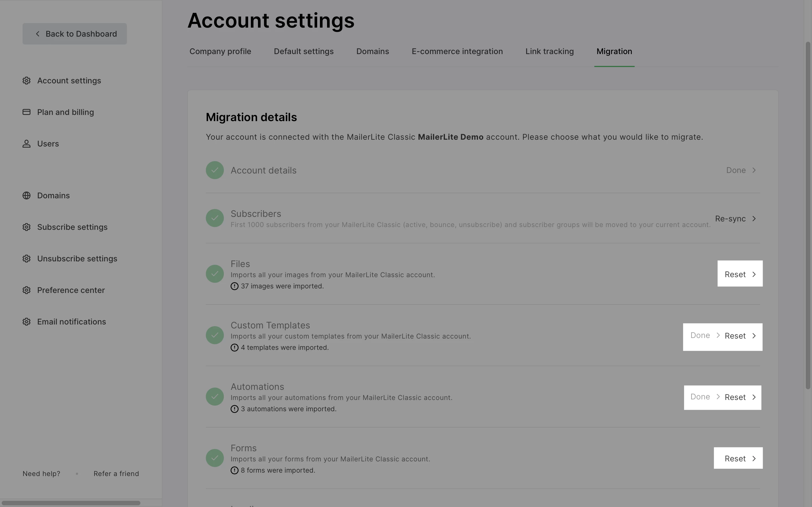Click the Email notifications gear icon

(x=27, y=322)
